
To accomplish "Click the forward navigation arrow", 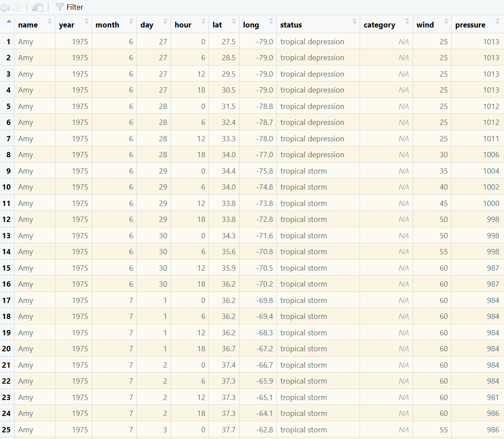I will pos(17,7).
